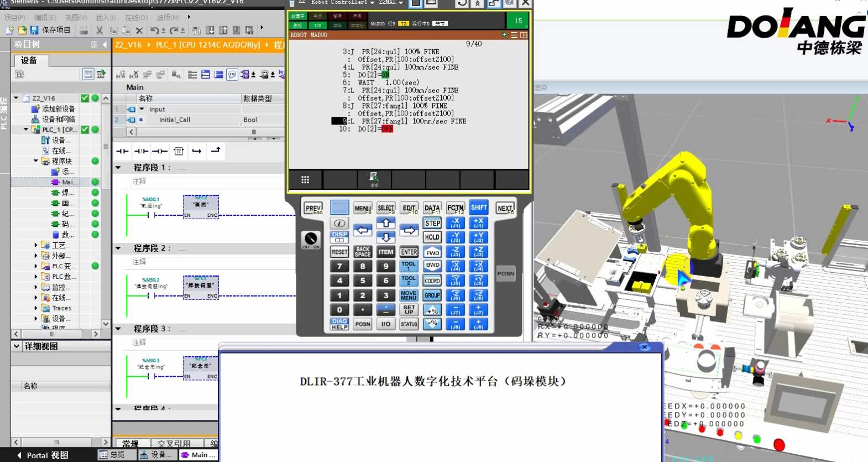This screenshot has height=462, width=868.
Task: Switch to Portal 视图
Action: [x=43, y=455]
